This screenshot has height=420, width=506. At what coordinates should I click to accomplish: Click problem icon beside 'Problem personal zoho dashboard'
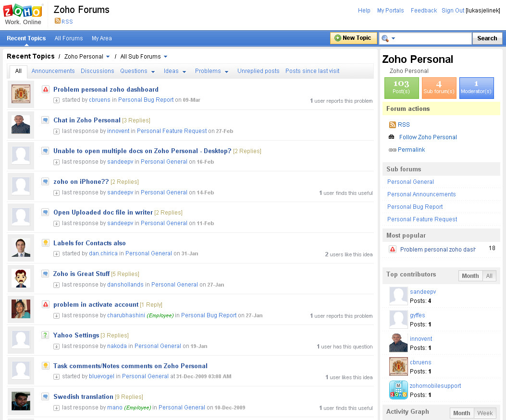46,89
